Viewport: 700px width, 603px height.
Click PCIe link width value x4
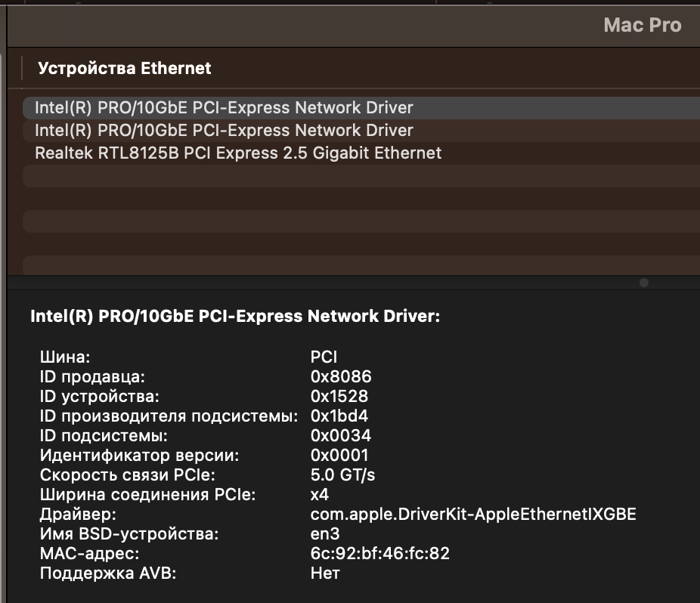pos(320,494)
